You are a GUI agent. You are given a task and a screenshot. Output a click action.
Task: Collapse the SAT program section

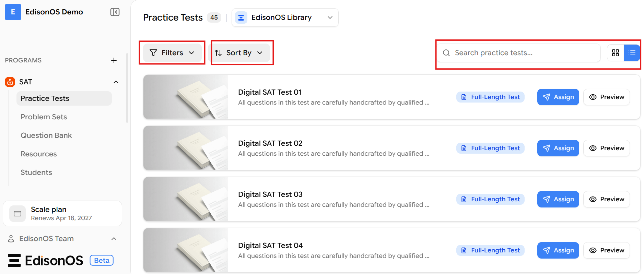pyautogui.click(x=116, y=82)
